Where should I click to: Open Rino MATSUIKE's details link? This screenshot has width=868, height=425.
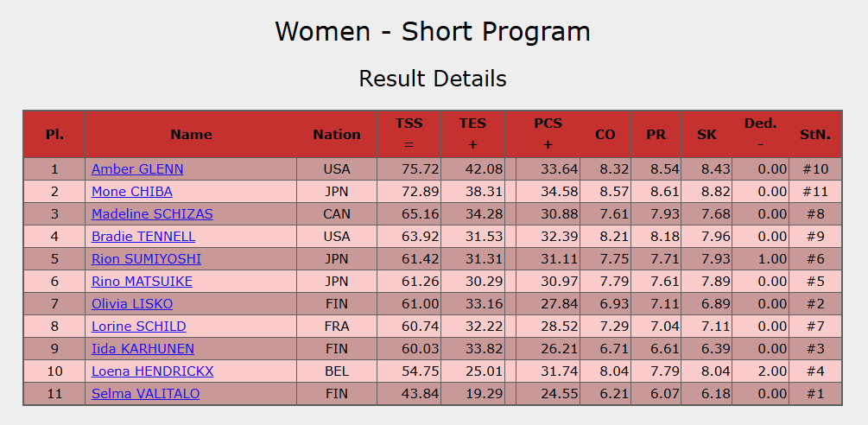142,282
